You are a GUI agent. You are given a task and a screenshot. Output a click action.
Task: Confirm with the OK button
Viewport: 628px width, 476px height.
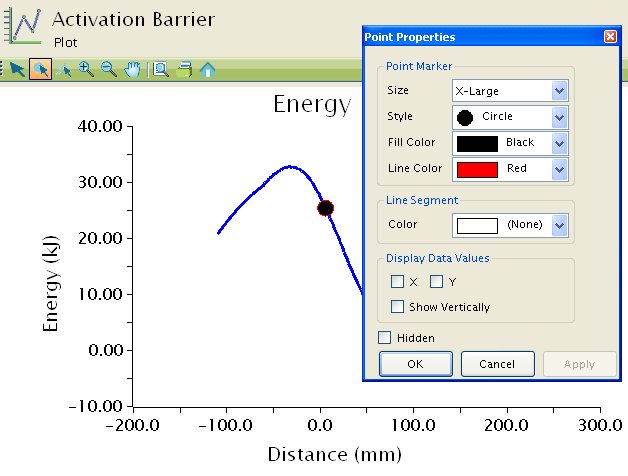point(416,364)
